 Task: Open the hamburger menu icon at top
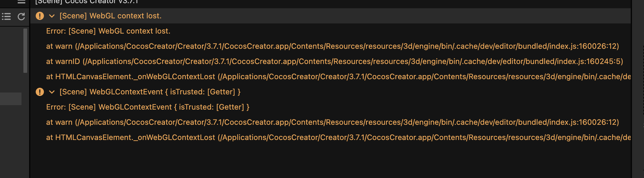(x=21, y=2)
